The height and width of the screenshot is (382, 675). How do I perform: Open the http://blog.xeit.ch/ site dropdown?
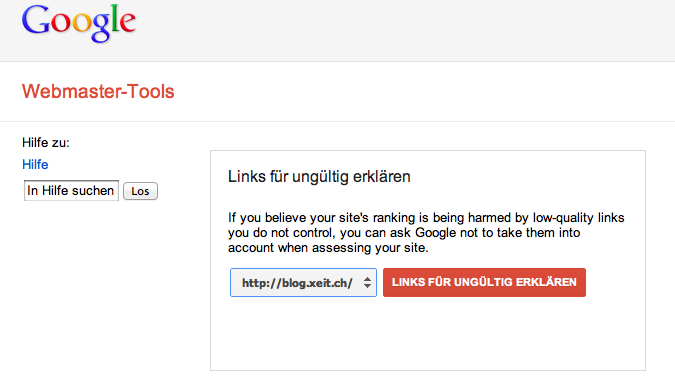point(303,283)
